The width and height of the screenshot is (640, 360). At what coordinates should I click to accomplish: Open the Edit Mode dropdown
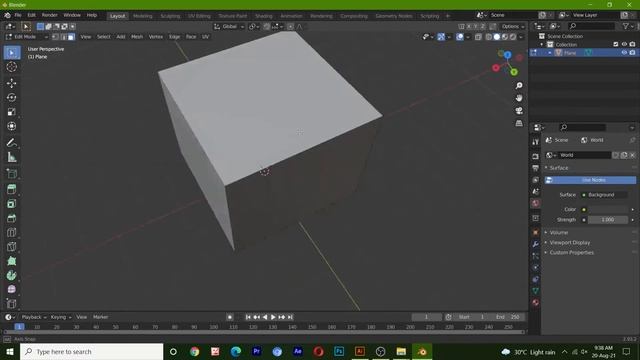(x=27, y=37)
